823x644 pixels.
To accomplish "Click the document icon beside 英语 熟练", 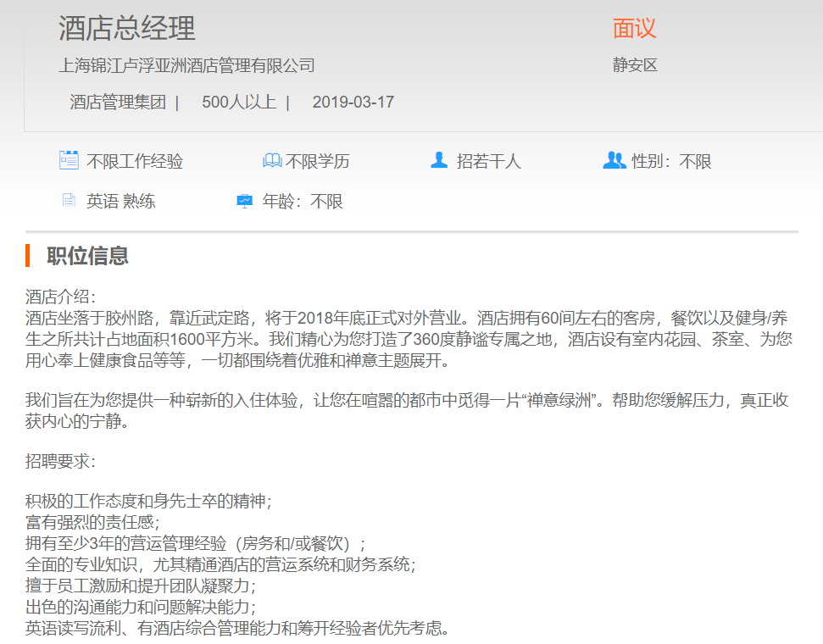I will 69,201.
